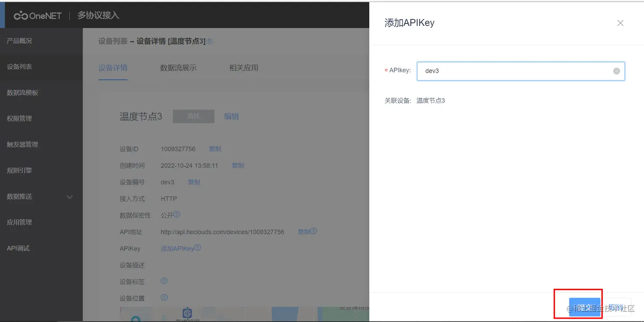Switch to 数据流展示 tab
The image size is (644, 322).
click(x=178, y=68)
